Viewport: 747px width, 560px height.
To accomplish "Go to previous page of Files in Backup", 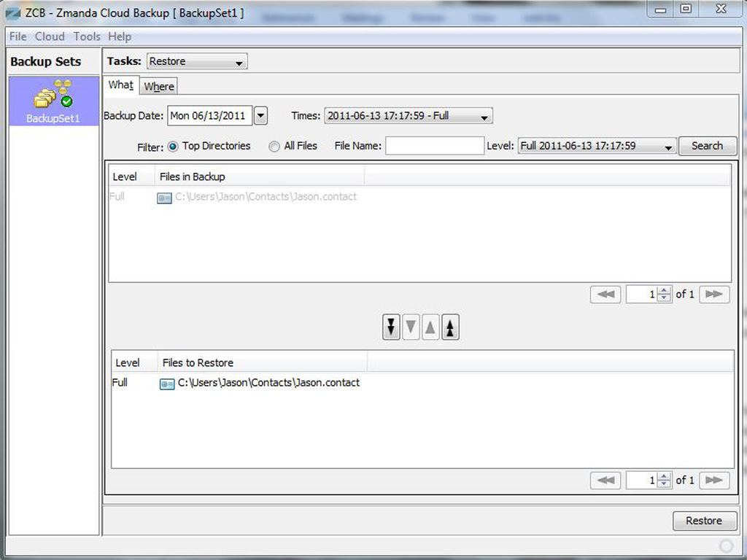I will (605, 295).
